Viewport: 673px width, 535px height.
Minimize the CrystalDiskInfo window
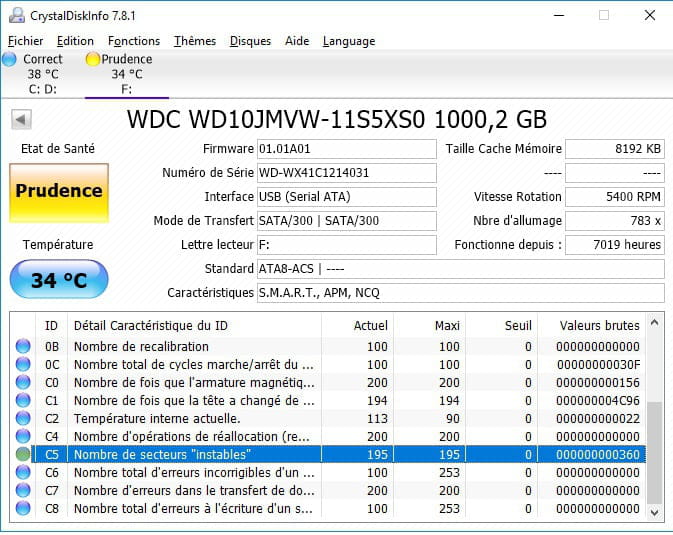point(558,15)
